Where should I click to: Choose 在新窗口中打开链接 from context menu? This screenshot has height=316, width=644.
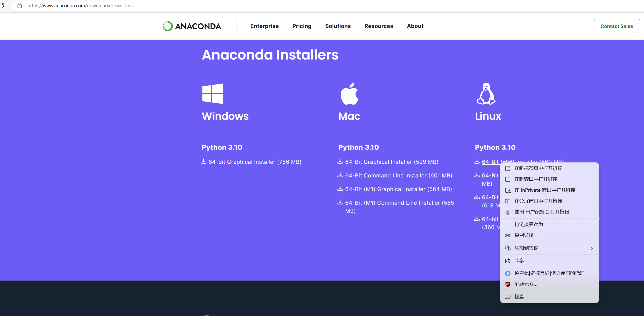(549, 179)
